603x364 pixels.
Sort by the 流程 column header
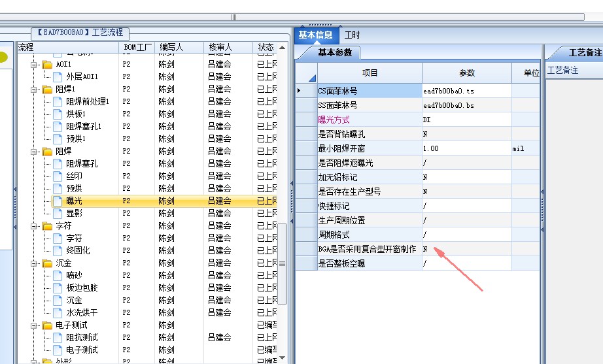point(68,47)
